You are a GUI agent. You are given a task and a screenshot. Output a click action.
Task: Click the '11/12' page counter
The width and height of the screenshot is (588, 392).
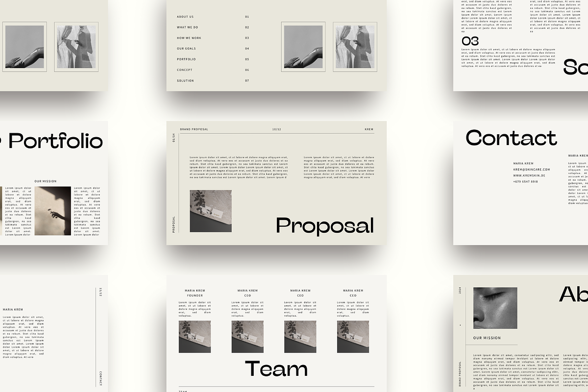(101, 292)
